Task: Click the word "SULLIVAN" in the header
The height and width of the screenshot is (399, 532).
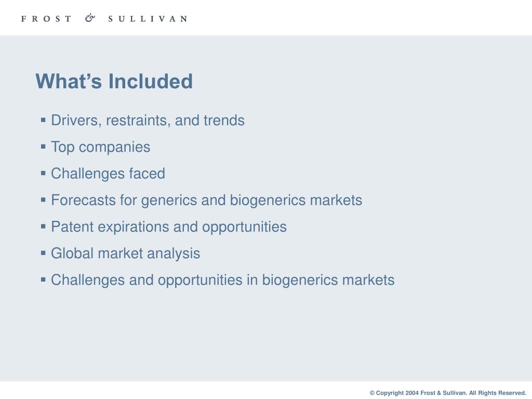Action: coord(148,19)
